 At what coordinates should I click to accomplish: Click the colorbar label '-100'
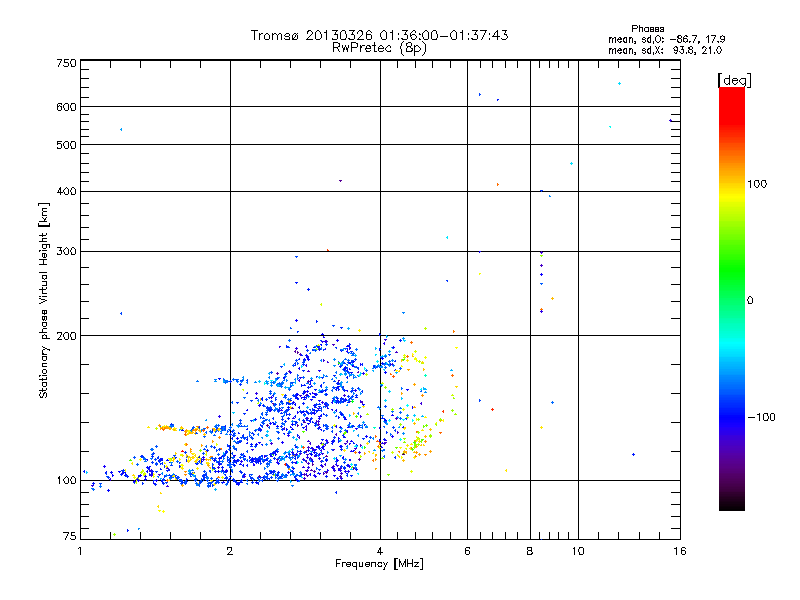pyautogui.click(x=761, y=417)
